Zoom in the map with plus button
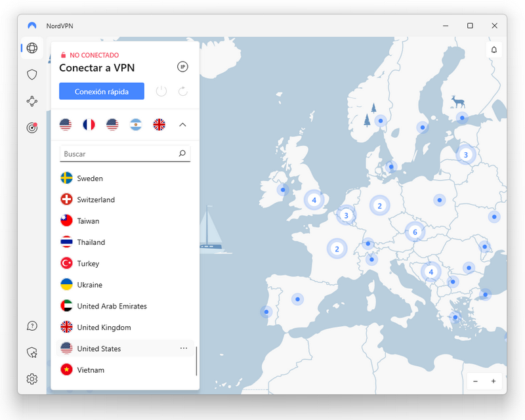 (x=493, y=381)
